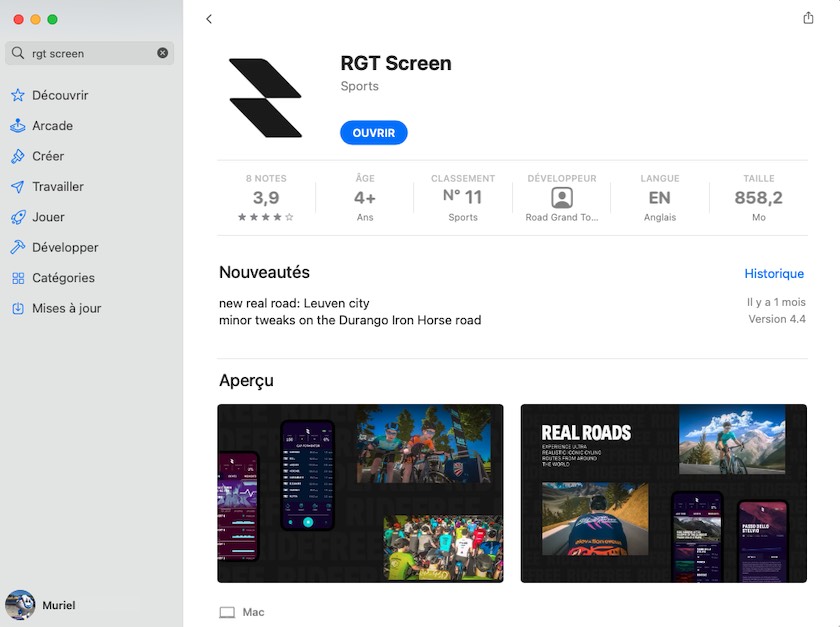The height and width of the screenshot is (627, 840).
Task: Click the Mac device icon below previews
Action: coord(227,612)
